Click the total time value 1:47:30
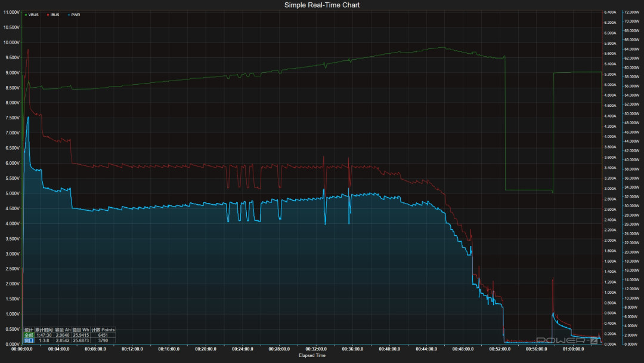 (44, 335)
